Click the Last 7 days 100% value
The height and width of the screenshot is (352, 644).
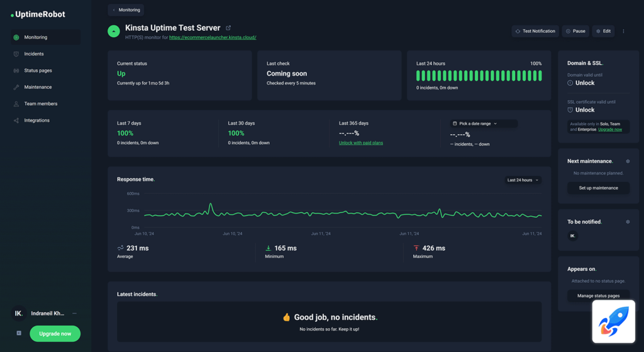(x=125, y=133)
